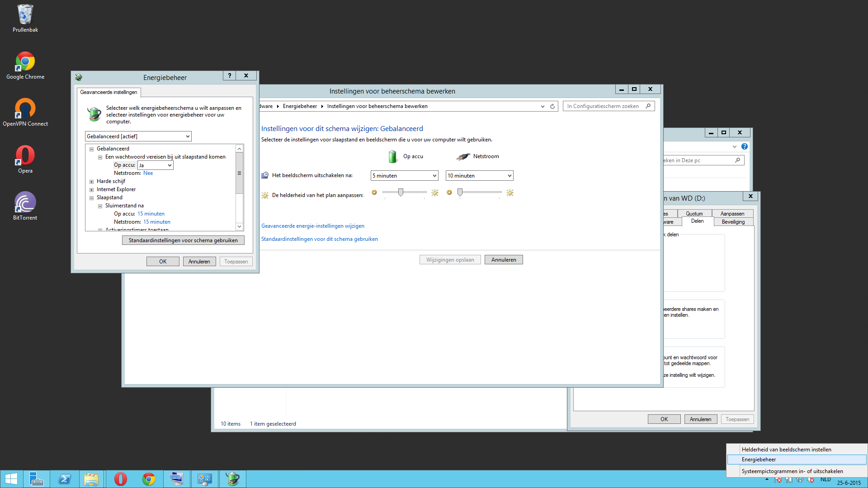Open the Netstroom 10 minuten dropdown
This screenshot has width=868, height=488.
pyautogui.click(x=479, y=176)
